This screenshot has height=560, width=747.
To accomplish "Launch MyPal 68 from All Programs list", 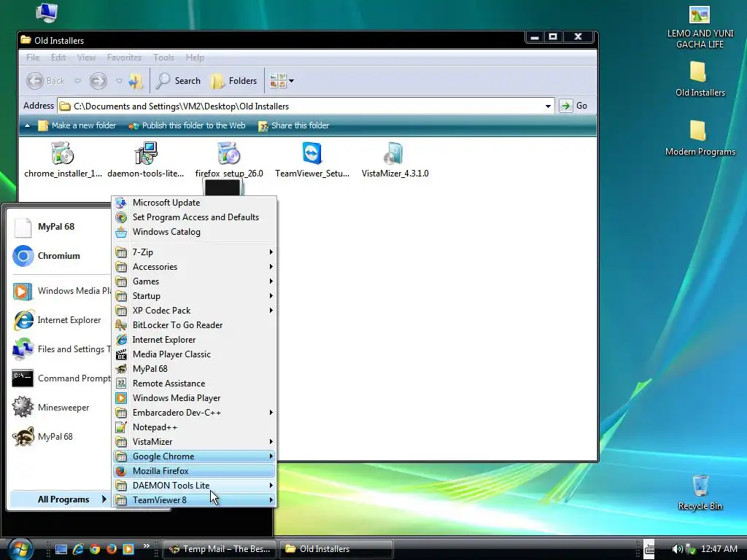I will (194, 369).
